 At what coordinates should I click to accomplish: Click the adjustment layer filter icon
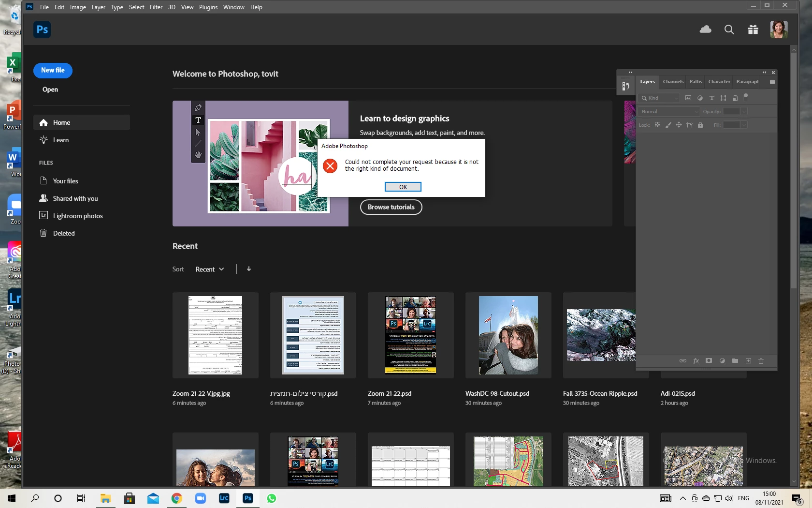click(700, 98)
